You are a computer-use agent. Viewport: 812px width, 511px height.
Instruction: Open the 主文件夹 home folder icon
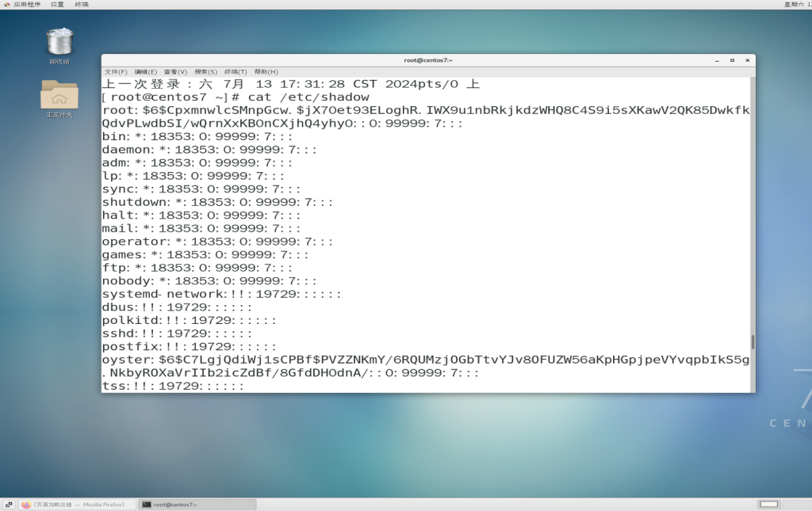point(59,95)
